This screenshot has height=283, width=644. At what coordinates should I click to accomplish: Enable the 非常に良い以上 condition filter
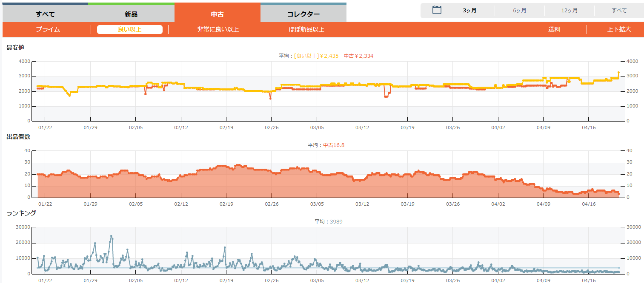point(218,29)
